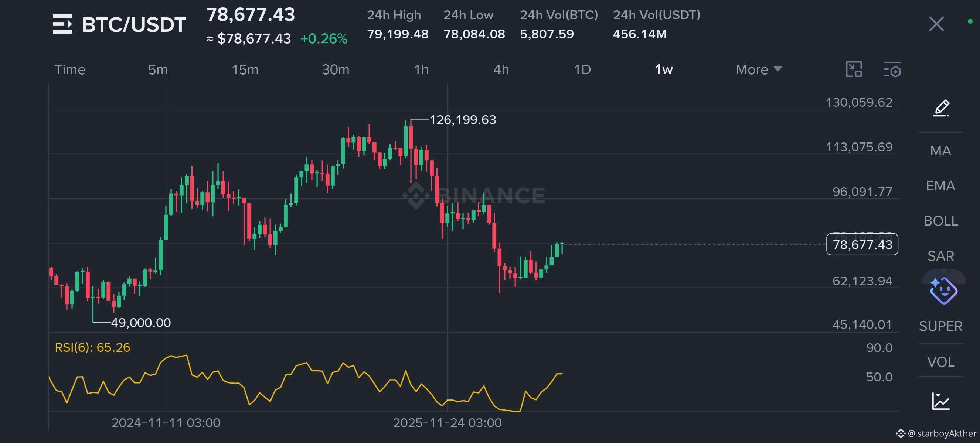Click the @starboyAkther username link

pos(942,433)
